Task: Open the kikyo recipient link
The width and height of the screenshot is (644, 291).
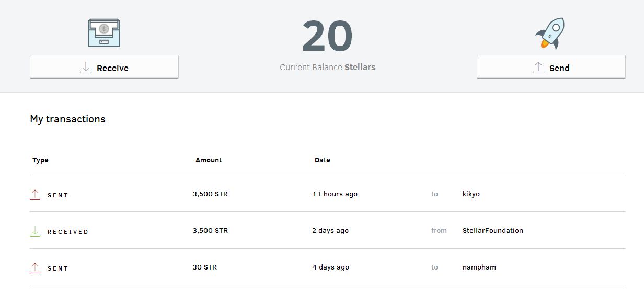Action: tap(471, 194)
